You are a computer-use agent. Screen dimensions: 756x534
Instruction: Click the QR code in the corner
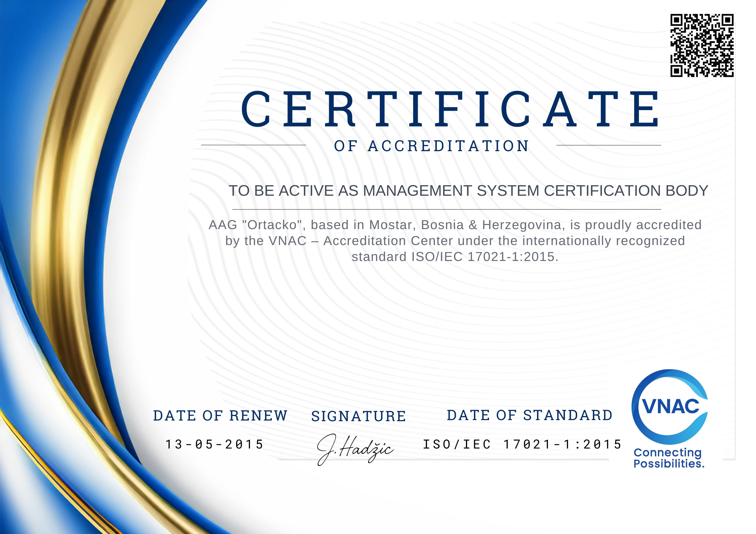coord(702,45)
